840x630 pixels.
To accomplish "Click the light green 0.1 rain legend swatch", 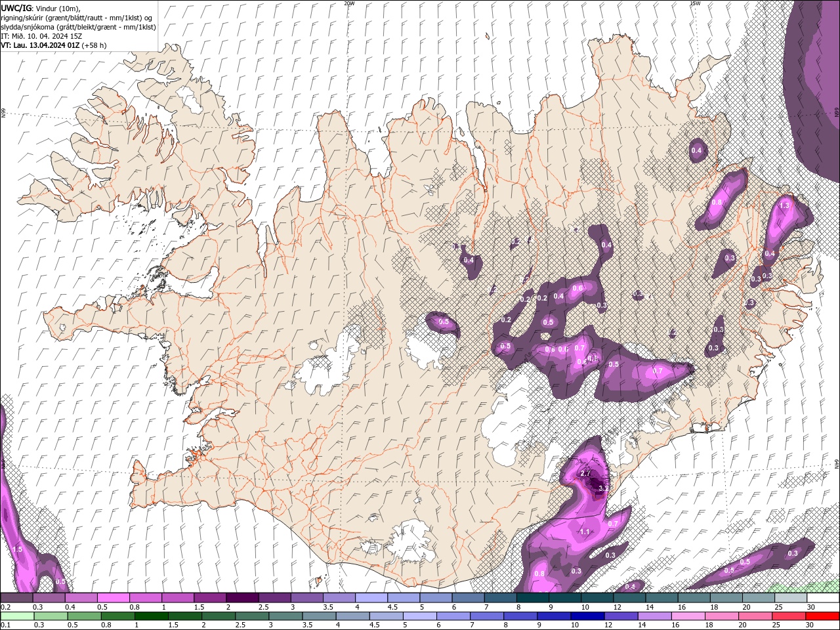I will 16,616.
